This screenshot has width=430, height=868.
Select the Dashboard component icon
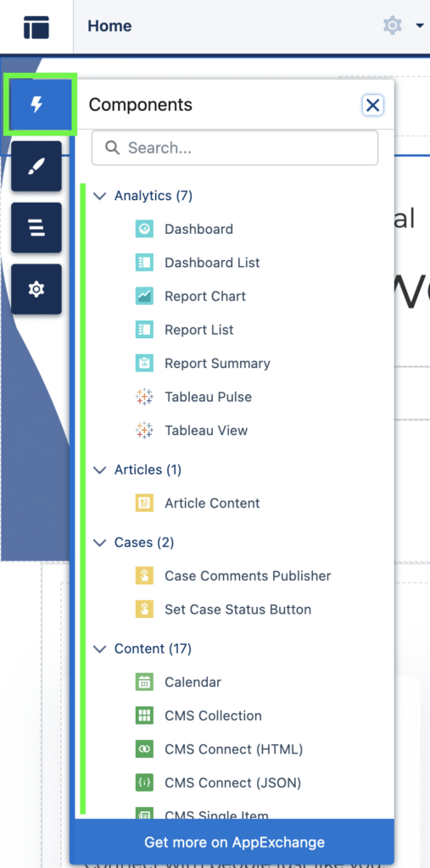pos(145,229)
